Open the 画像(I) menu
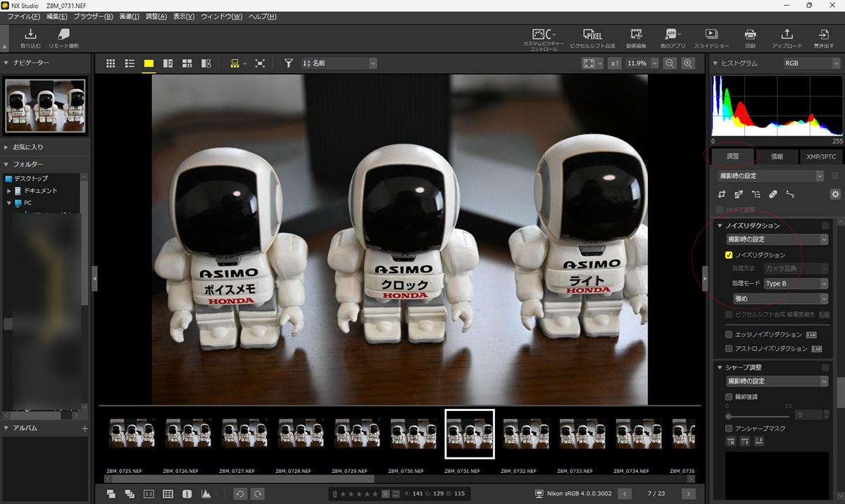The image size is (845, 504). (x=130, y=16)
